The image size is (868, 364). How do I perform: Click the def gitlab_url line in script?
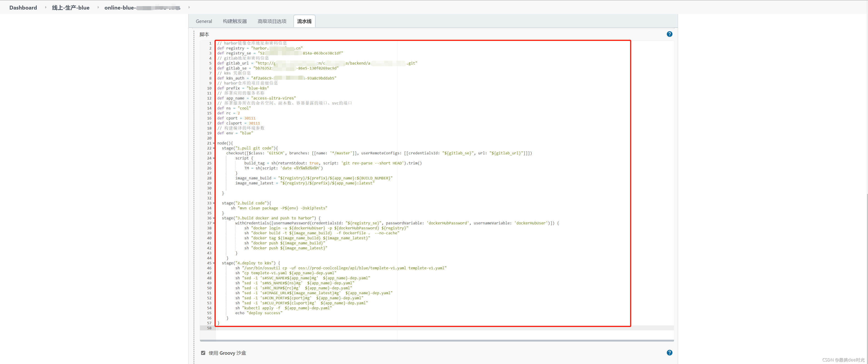tap(317, 63)
